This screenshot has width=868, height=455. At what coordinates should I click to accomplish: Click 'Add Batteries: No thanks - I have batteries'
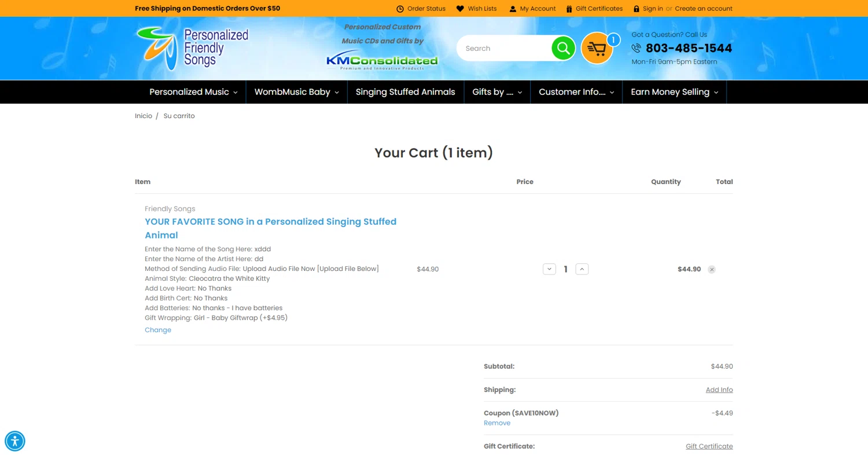(214, 308)
